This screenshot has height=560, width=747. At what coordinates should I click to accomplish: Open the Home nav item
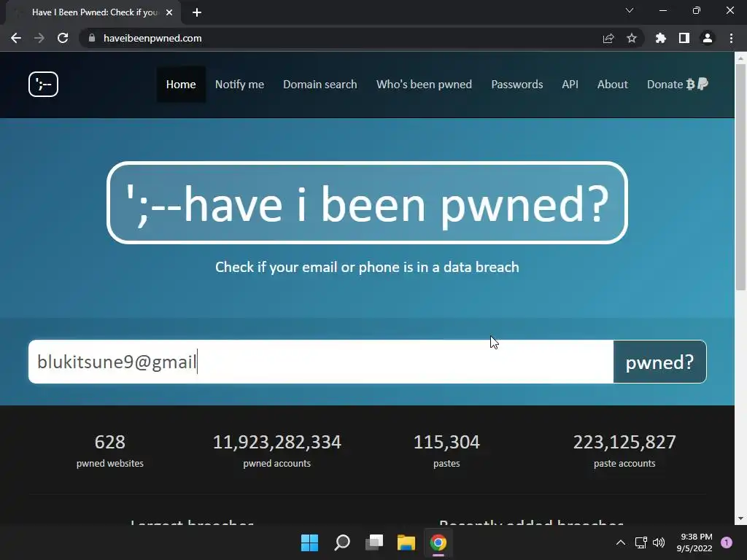(x=181, y=85)
